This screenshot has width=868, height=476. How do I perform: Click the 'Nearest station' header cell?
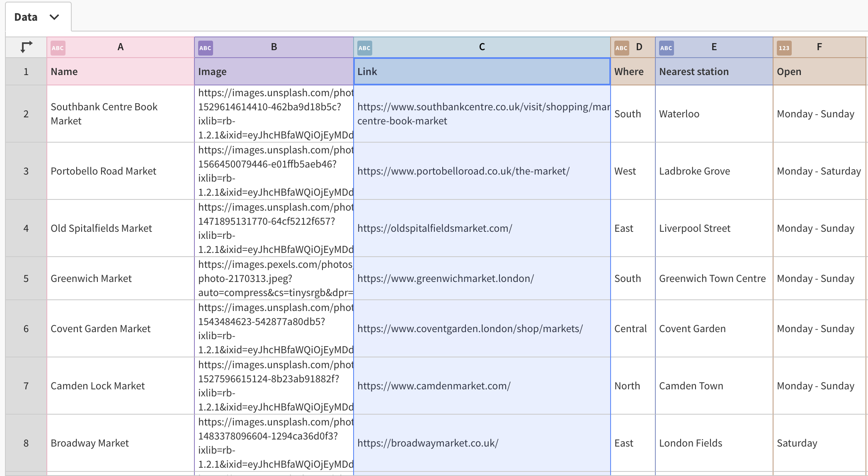pos(714,72)
